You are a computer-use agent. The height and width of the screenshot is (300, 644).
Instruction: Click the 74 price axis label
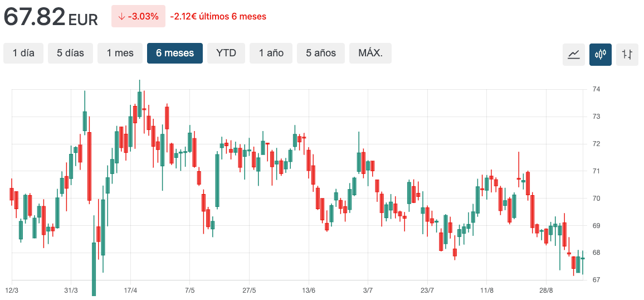coord(596,89)
